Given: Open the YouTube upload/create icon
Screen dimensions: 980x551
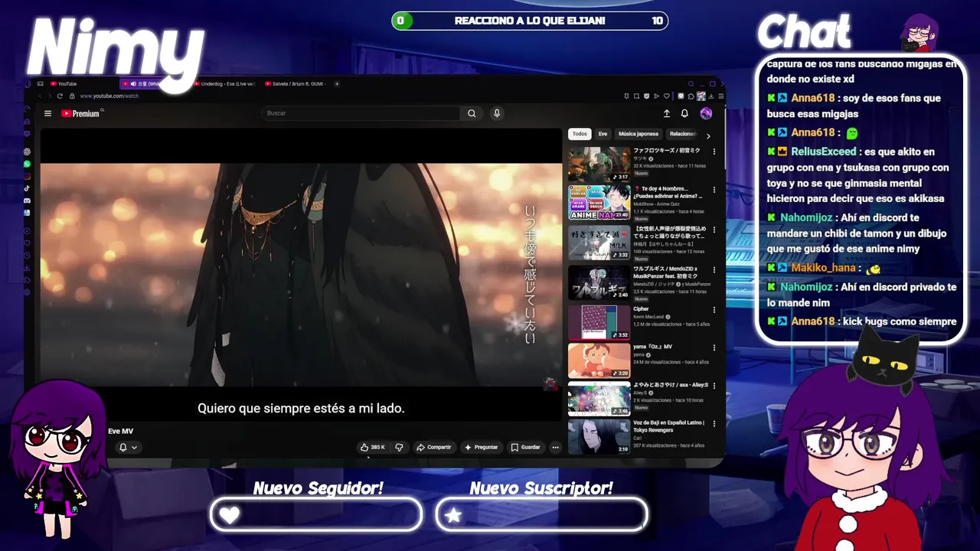Looking at the screenshot, I should pos(667,113).
